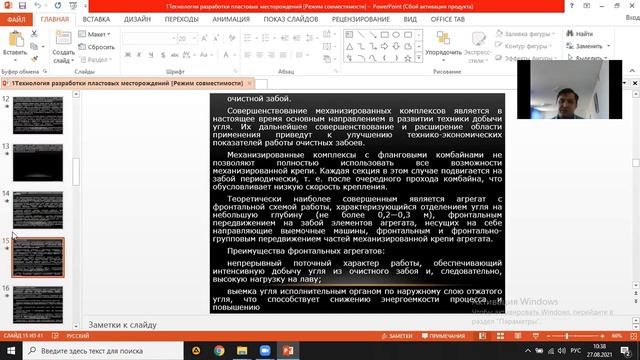This screenshot has width=640, height=360.
Task: Toggle text shadow S formatting
Action: click(163, 55)
